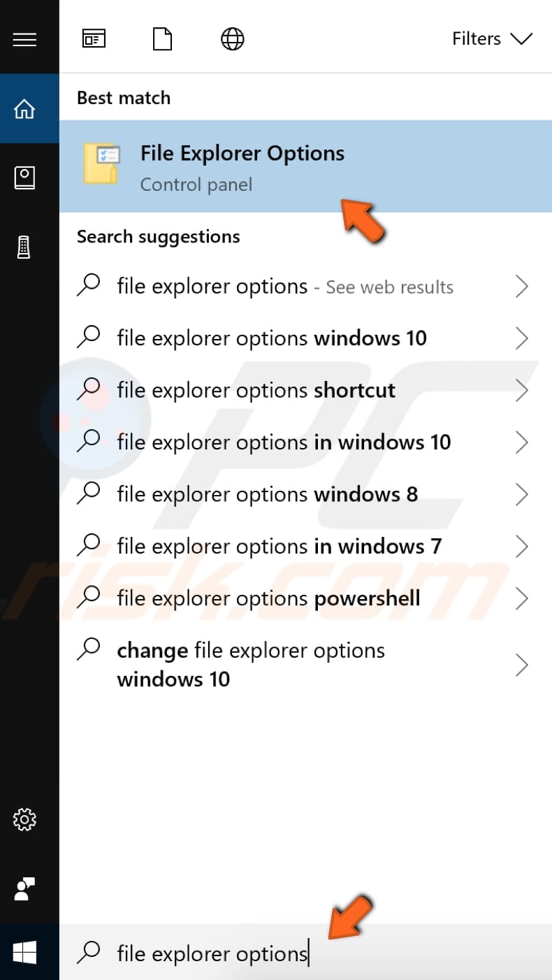Image resolution: width=552 pixels, height=980 pixels.
Task: Select the Apps filter icon
Action: click(x=94, y=38)
